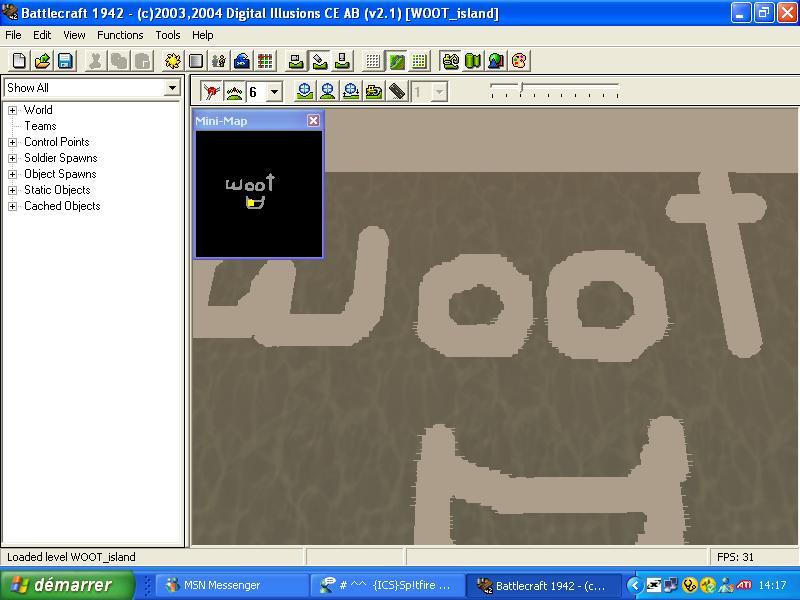800x600 pixels.
Task: Click the grayed-out Copy icon
Action: [118, 61]
